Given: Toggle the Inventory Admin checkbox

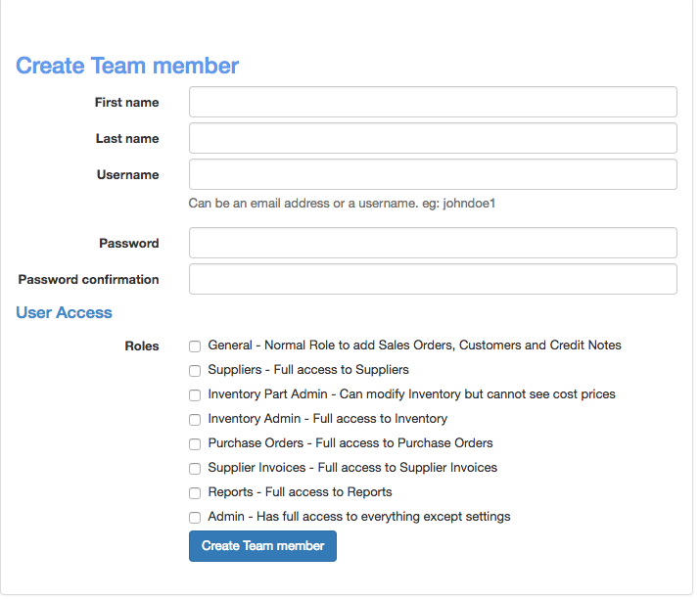Looking at the screenshot, I should pyautogui.click(x=195, y=419).
